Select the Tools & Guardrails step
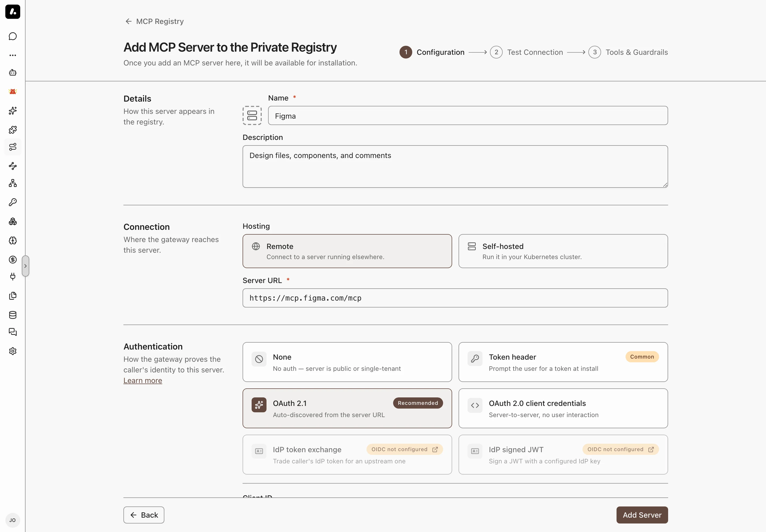 (x=628, y=52)
